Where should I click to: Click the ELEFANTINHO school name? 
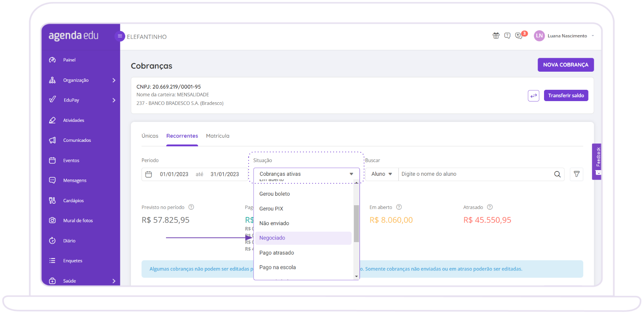pyautogui.click(x=147, y=37)
